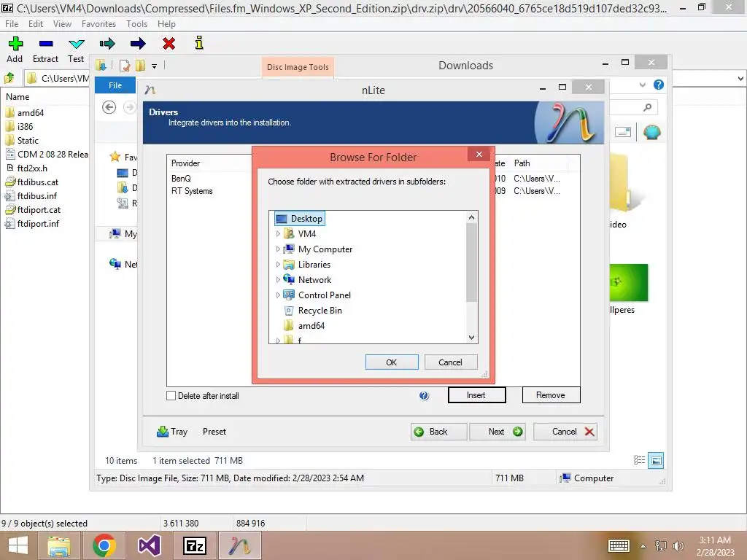Open 7-Zip Help menu
747x560 pixels.
point(166,24)
